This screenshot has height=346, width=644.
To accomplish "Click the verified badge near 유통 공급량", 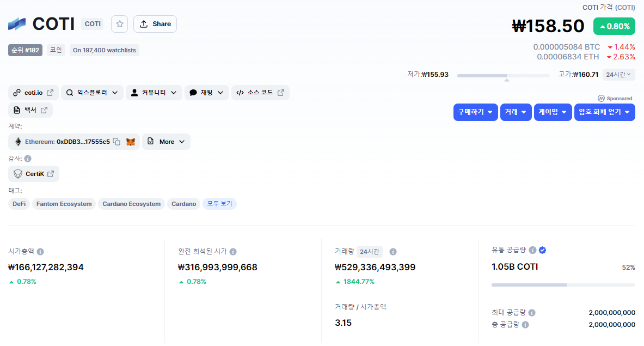I will [542, 250].
